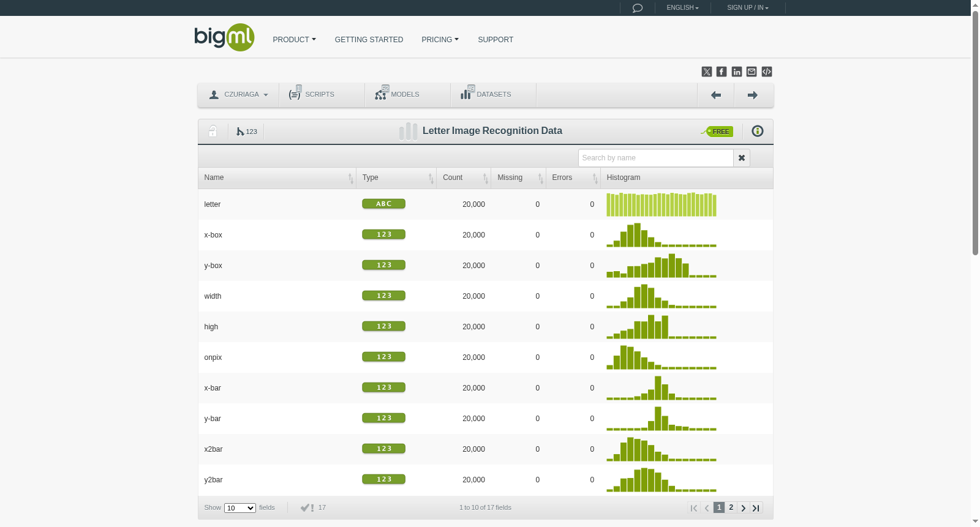Expand the PRODUCT menu
Screen dimensions: 980x527
pyautogui.click(x=295, y=40)
